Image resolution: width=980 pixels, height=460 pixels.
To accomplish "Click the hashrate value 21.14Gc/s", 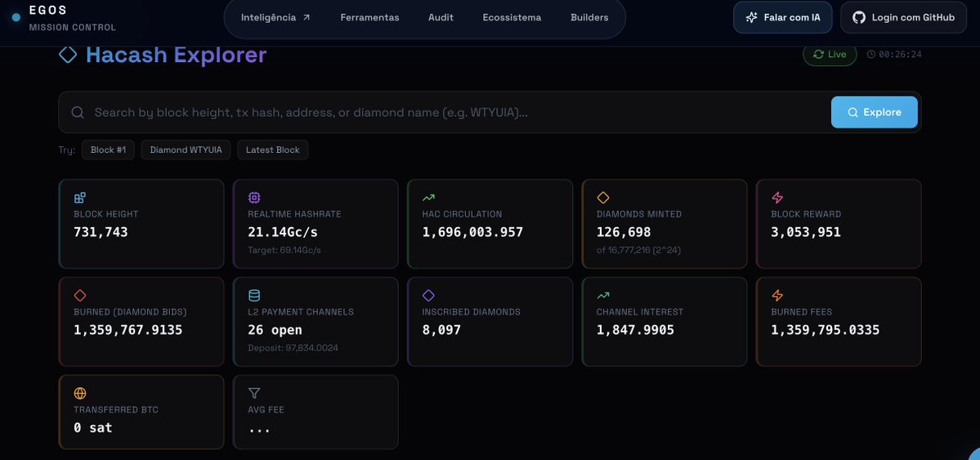I will coord(283,232).
